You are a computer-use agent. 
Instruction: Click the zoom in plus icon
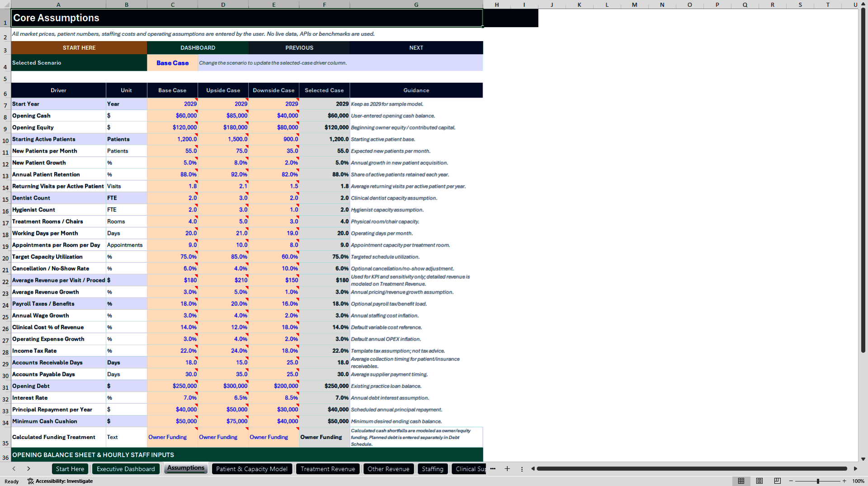(x=844, y=481)
